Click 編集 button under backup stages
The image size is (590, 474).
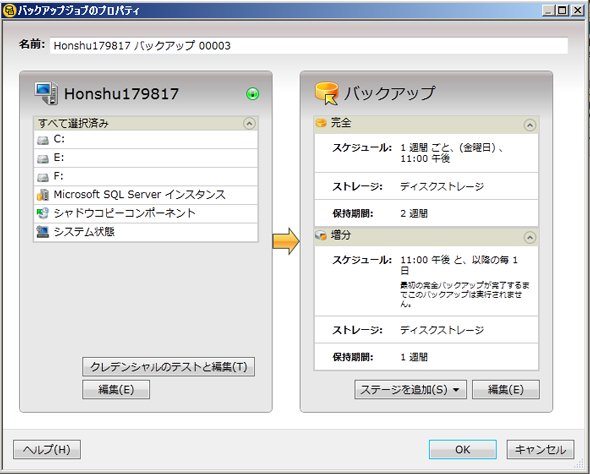point(506,389)
